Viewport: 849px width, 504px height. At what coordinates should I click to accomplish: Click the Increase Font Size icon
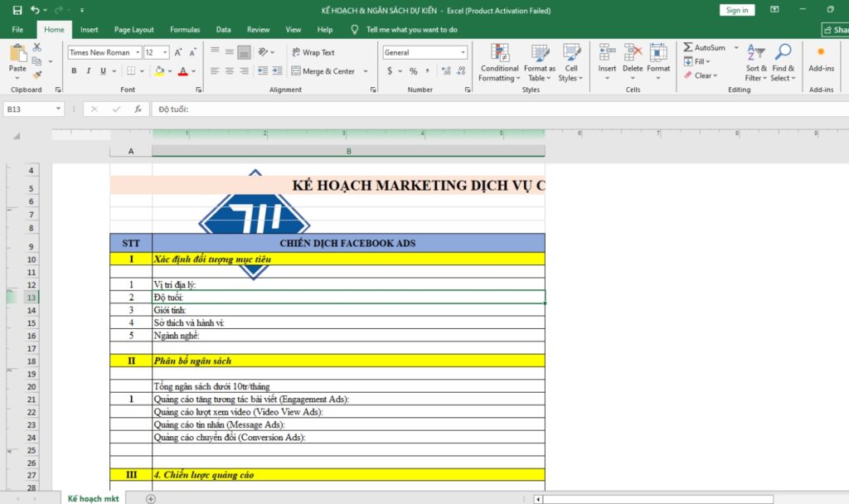(x=178, y=52)
